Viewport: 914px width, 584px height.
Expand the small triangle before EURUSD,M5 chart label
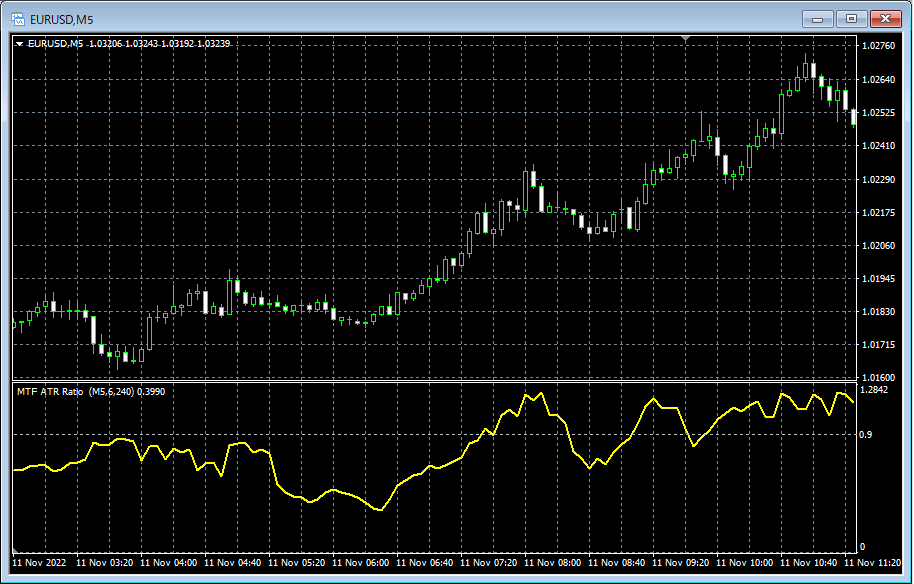click(x=20, y=44)
